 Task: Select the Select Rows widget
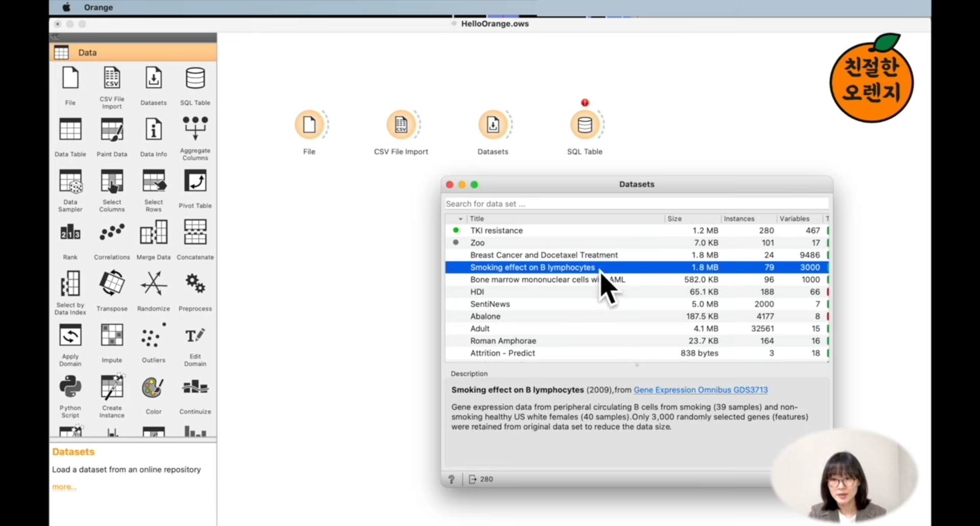pyautogui.click(x=154, y=190)
